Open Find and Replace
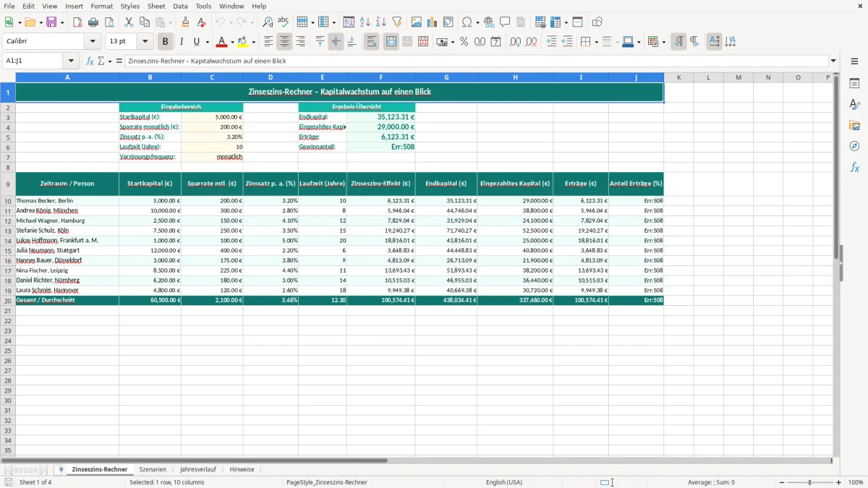This screenshot has width=868, height=488. coord(268,22)
